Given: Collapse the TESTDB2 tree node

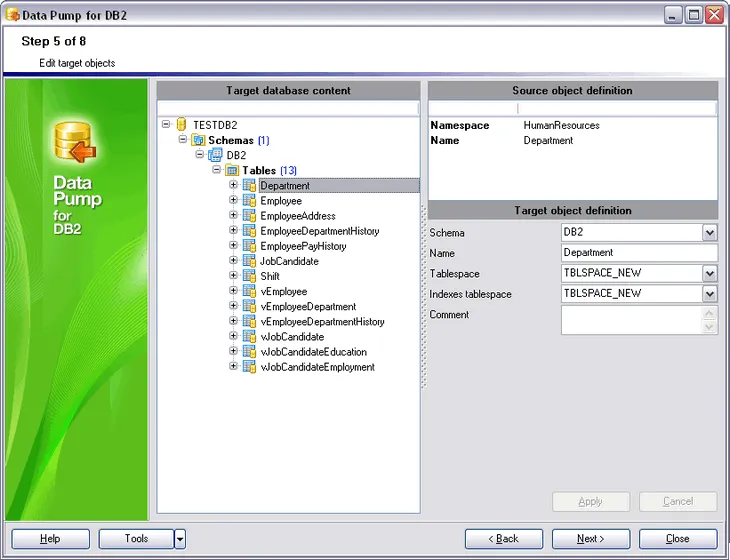Looking at the screenshot, I should click(166, 124).
